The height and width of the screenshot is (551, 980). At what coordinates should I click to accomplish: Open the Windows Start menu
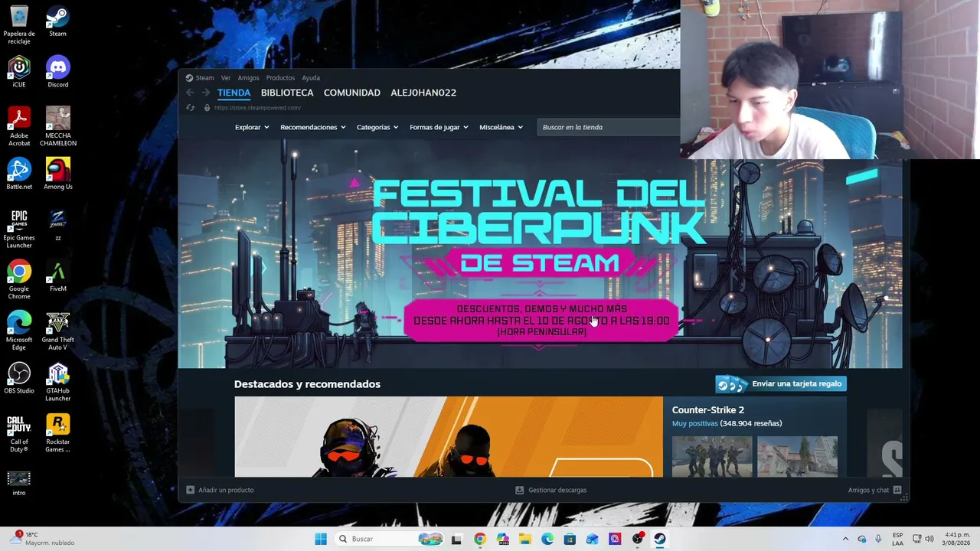pos(321,539)
